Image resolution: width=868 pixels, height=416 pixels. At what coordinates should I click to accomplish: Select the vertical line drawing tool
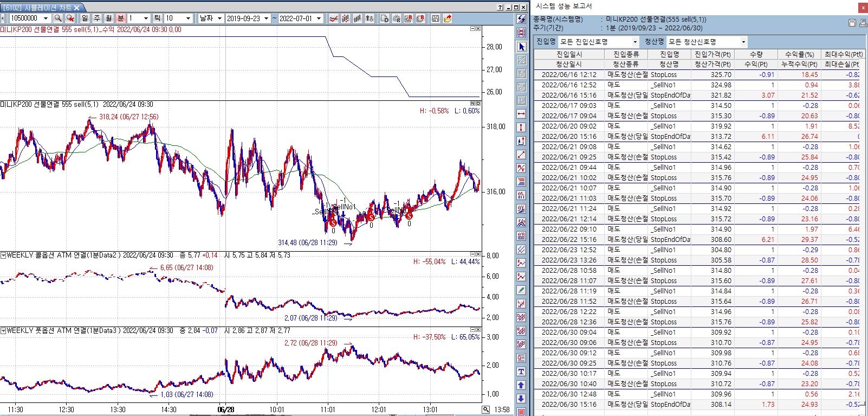pyautogui.click(x=521, y=127)
